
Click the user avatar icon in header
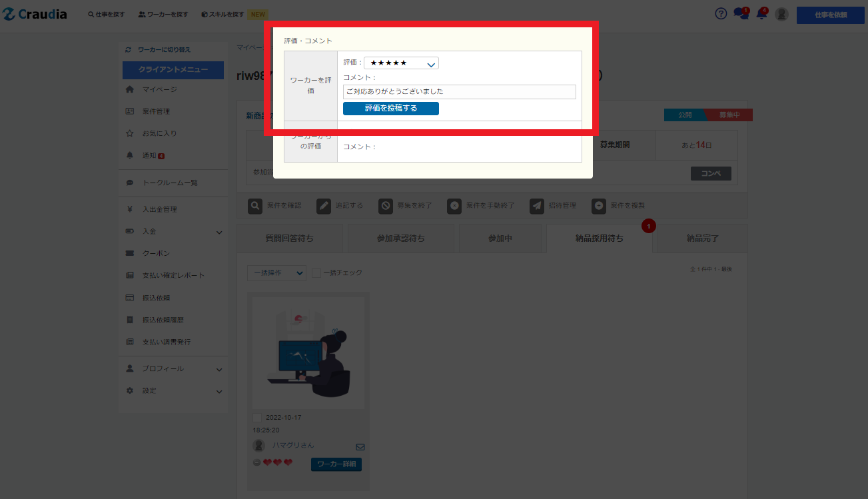(x=782, y=14)
